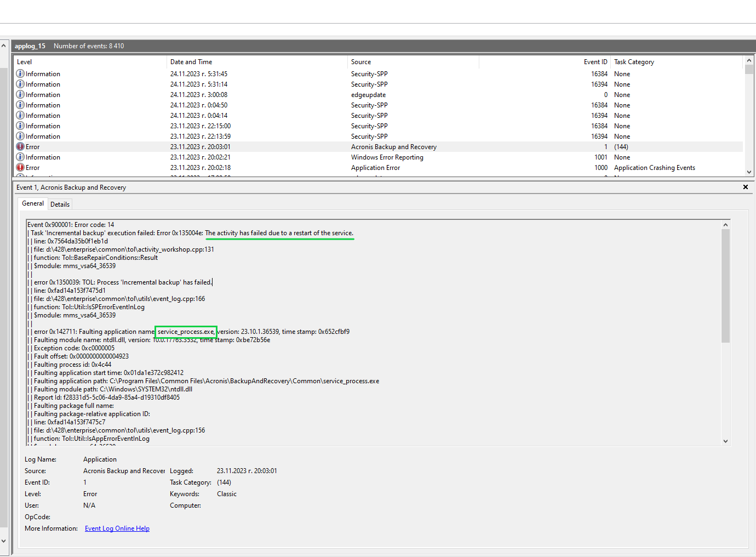Viewport: 756px width, 557px height.
Task: Click the Information icon on the edgeupdate row
Action: point(20,94)
